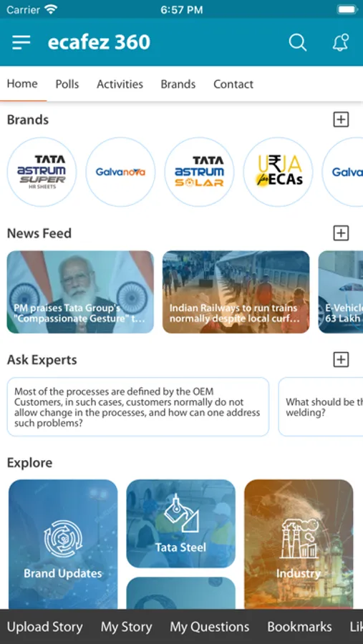363x644 pixels.
Task: Select Tata Astrum Solar brand logo
Action: [199, 172]
